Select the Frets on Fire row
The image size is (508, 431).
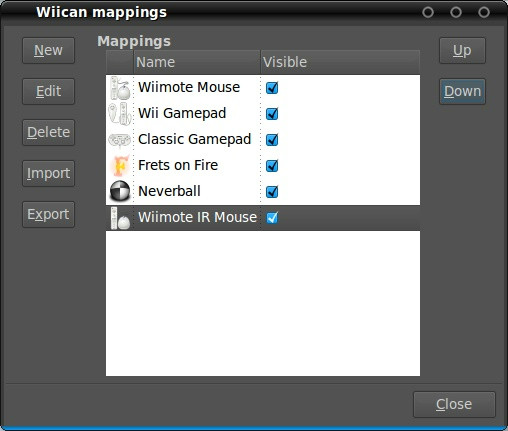263,166
